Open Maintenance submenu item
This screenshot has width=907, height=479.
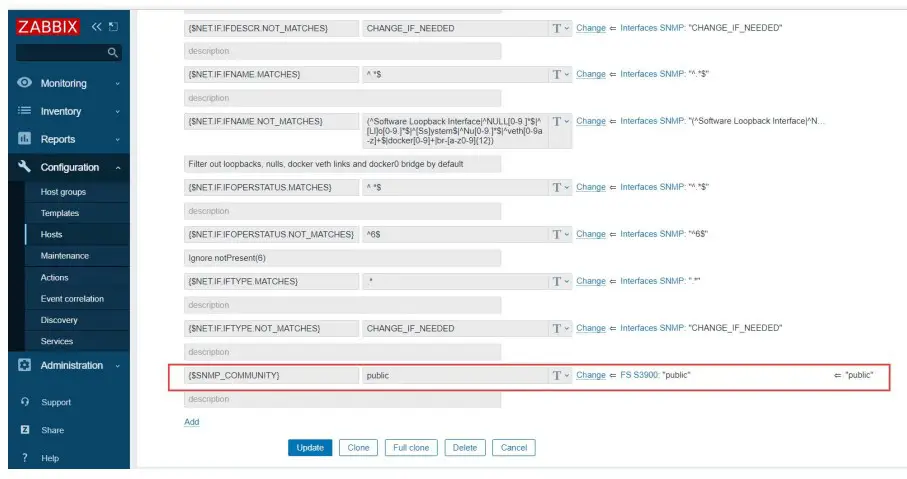[65, 256]
